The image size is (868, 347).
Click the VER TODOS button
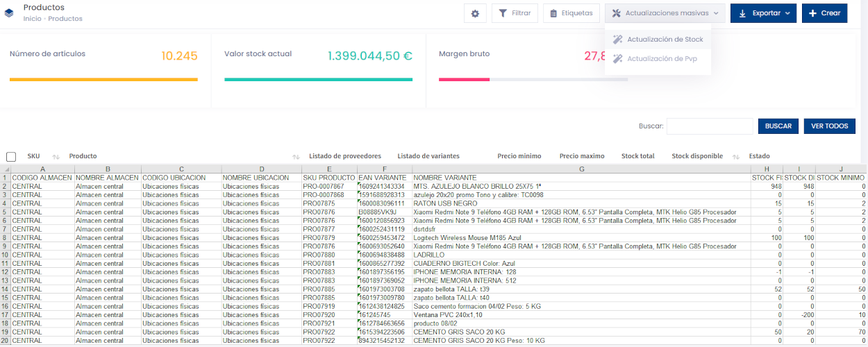[830, 126]
